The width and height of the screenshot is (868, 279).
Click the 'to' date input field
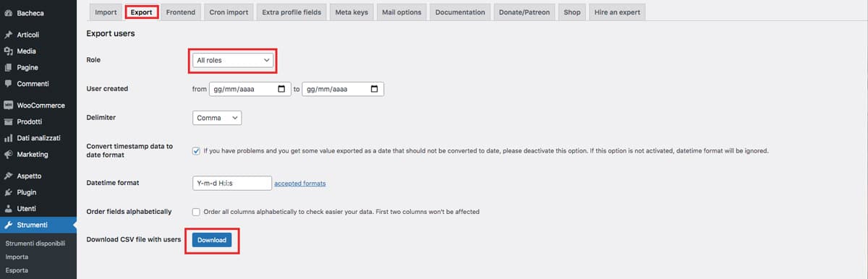[x=343, y=89]
